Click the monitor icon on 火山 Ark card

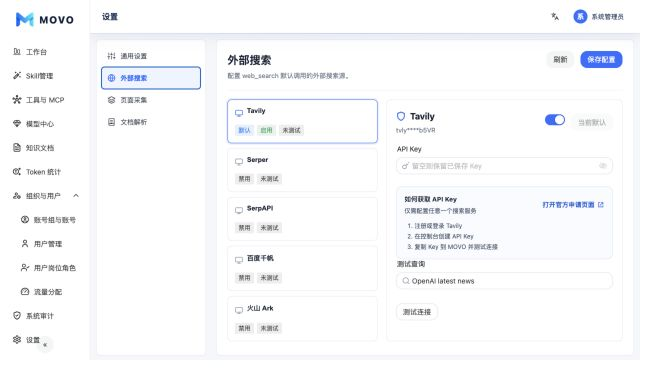coord(239,310)
